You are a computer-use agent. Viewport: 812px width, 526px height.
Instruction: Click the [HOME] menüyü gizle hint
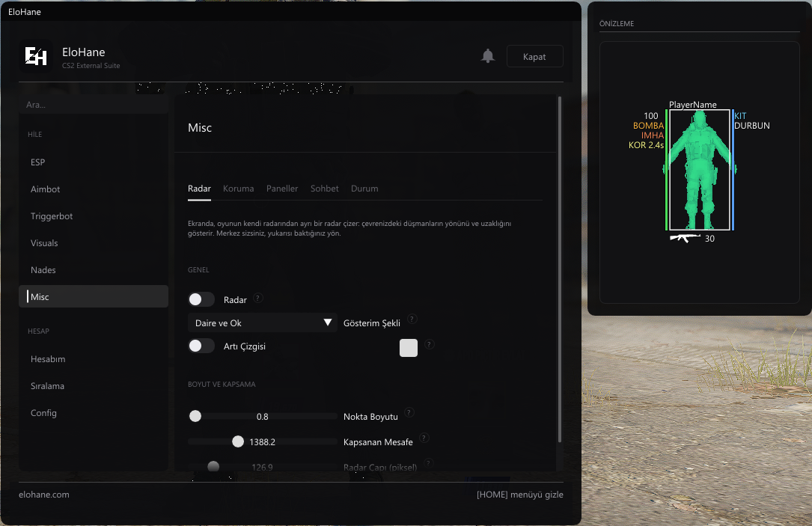coord(520,495)
